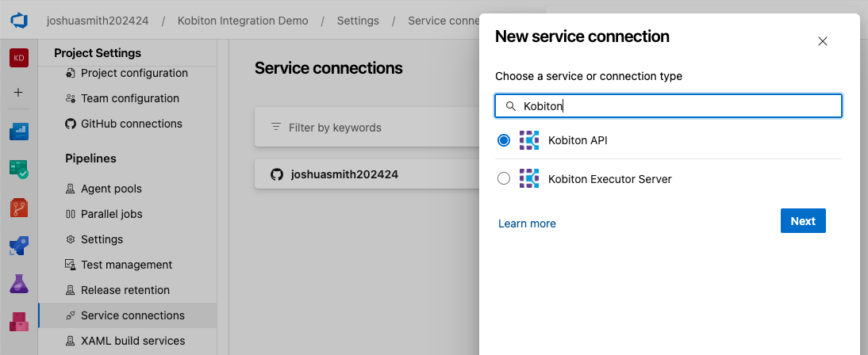Image resolution: width=868 pixels, height=355 pixels.
Task: Open the Pipelines icon in sidebar
Action: [x=19, y=246]
